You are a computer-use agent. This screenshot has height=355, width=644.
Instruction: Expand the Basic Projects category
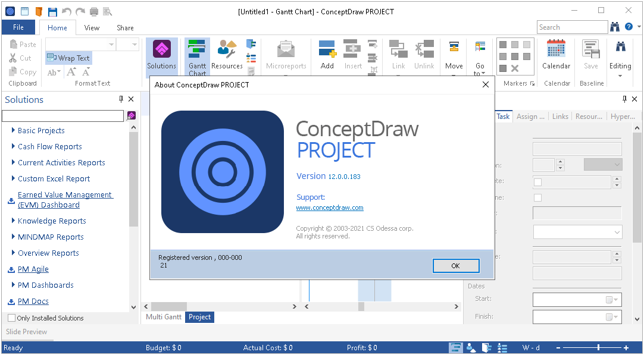pos(13,130)
